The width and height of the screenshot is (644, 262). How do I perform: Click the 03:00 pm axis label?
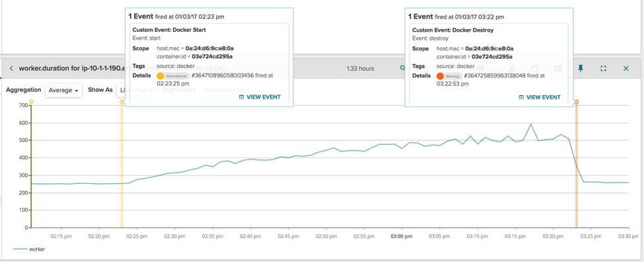coord(402,236)
